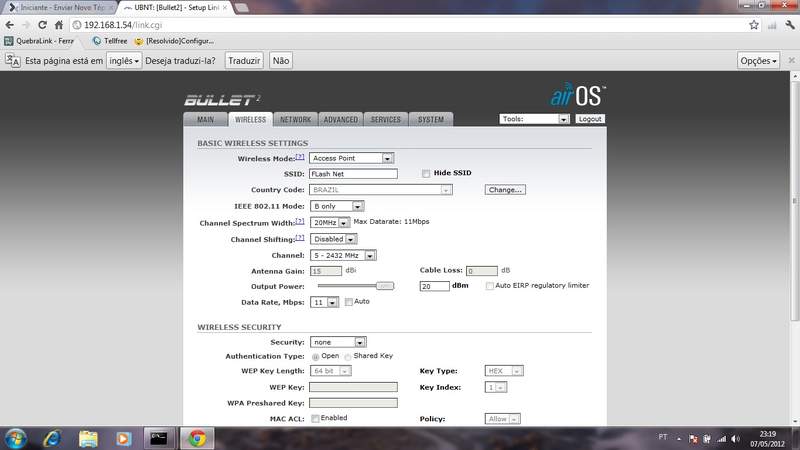
Task: Open Channel Shifting help [?] link
Action: [x=299, y=238]
